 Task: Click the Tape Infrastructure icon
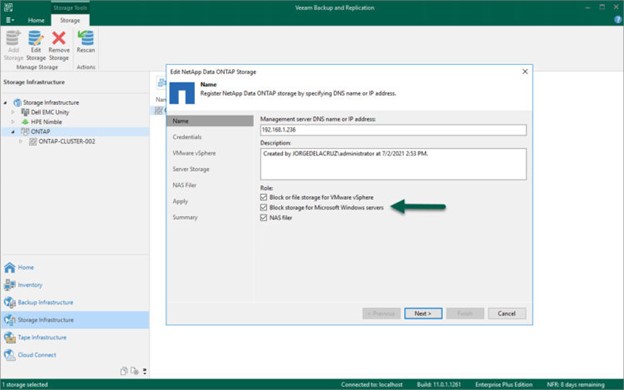pos(10,337)
